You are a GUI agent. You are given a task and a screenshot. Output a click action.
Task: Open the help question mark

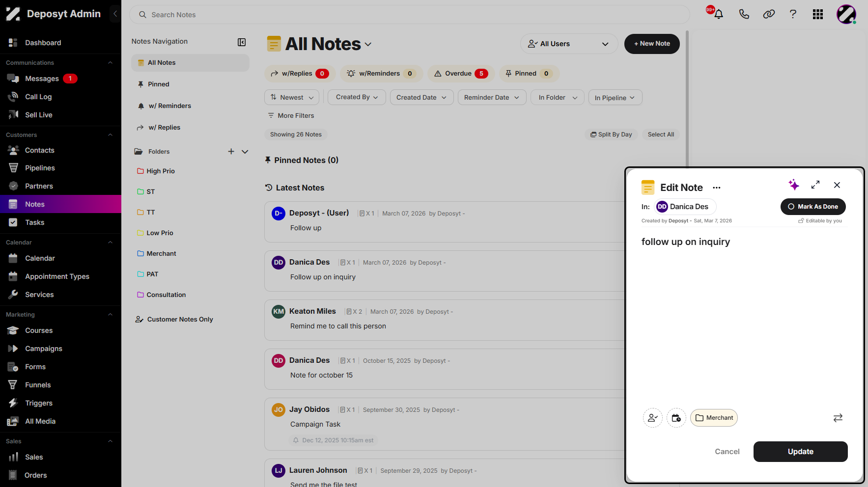coord(793,14)
